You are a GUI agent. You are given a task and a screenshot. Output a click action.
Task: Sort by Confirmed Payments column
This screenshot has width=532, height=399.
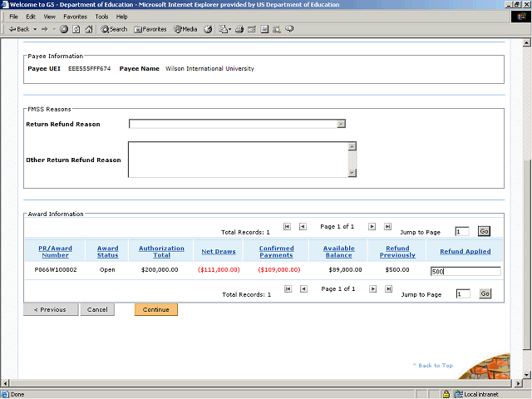click(277, 252)
